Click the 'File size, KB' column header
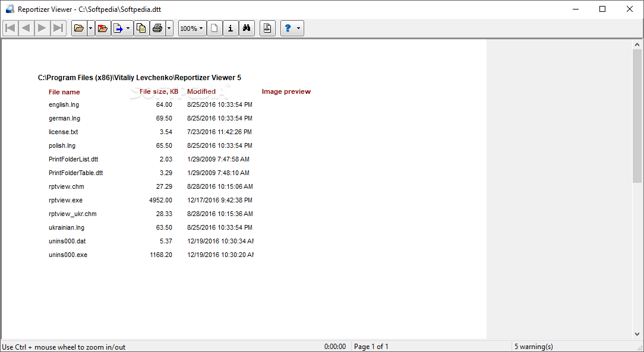 tap(159, 91)
